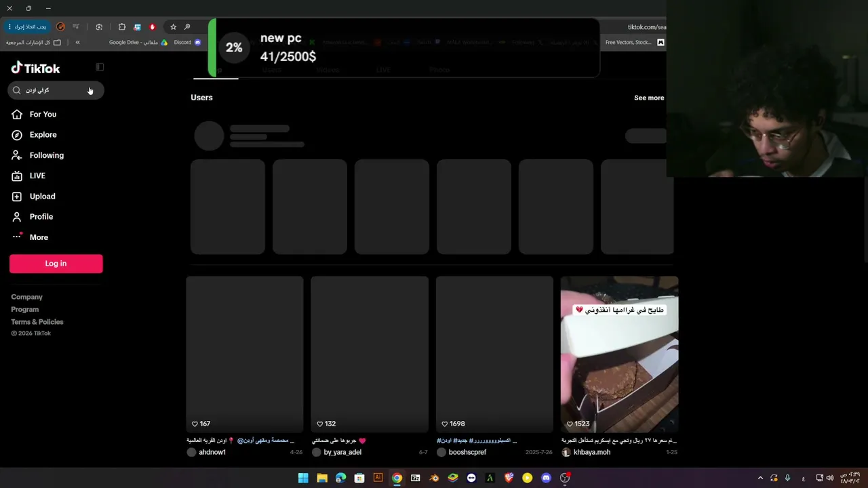Click the blue action-required Chrome button
Viewport: 868px width, 488px height.
[x=27, y=26]
